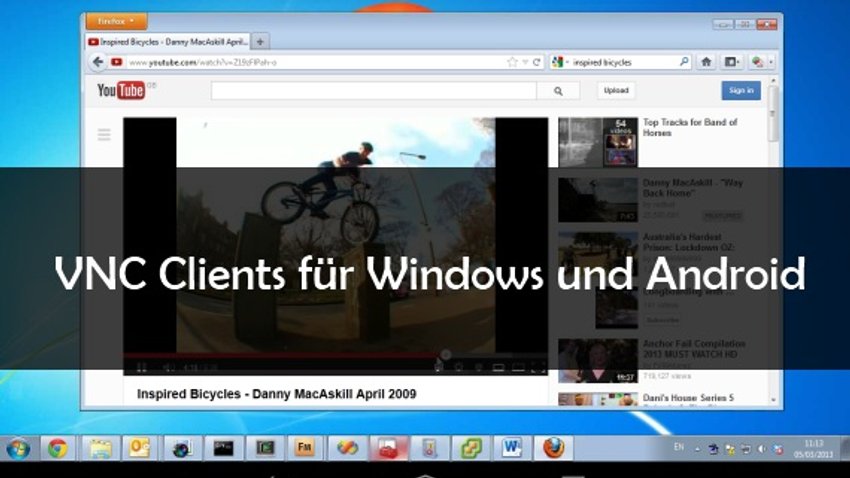This screenshot has width=850, height=478.
Task: Open Dani's House Series 5 link
Action: (x=688, y=398)
